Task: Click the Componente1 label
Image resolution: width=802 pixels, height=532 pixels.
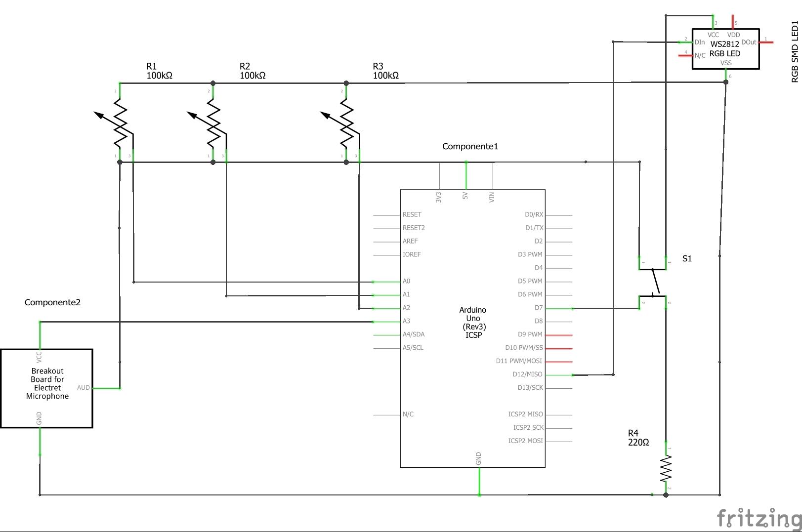Action: 470,146
